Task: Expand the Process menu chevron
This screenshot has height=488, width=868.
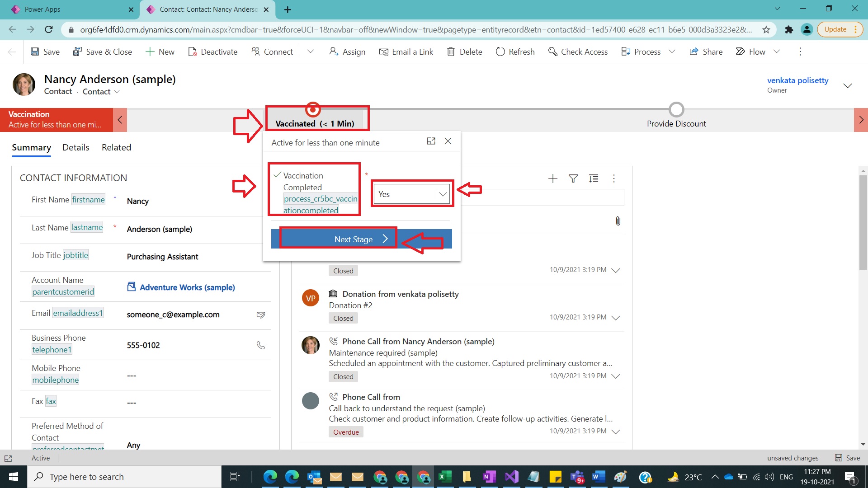Action: pyautogui.click(x=672, y=52)
